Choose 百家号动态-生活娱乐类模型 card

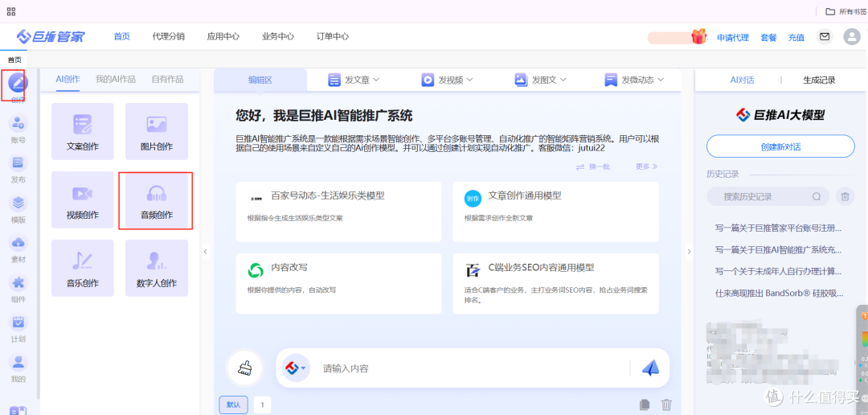(339, 212)
